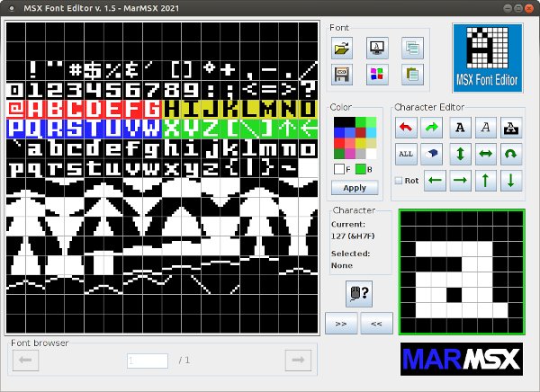Image resolution: width=540 pixels, height=392 pixels.
Task: Pick the cyan palette color
Action: 371,133
